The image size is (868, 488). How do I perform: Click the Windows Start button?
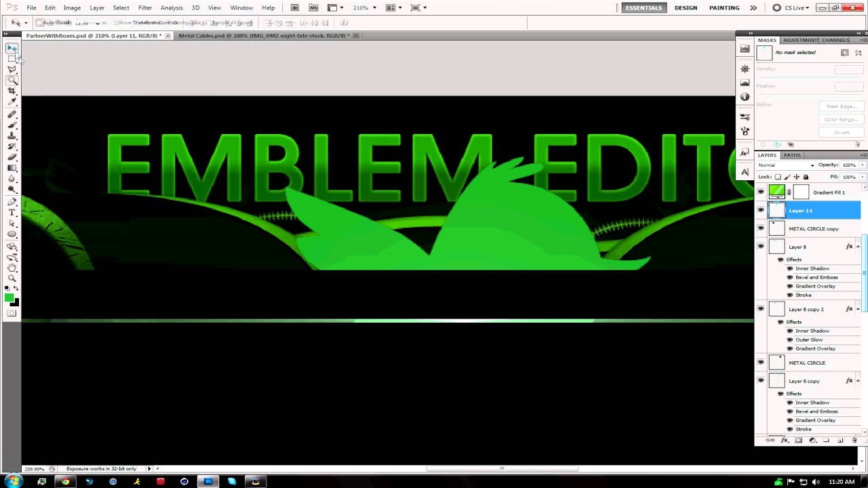coord(14,481)
